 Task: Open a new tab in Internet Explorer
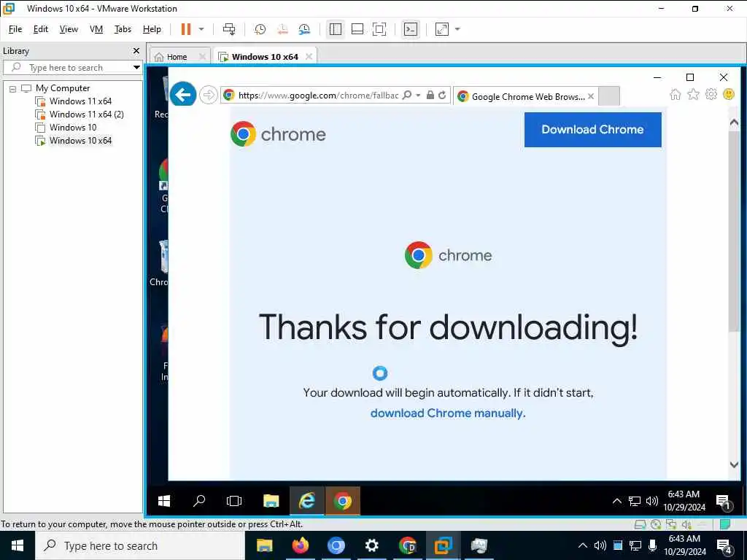[x=609, y=96]
